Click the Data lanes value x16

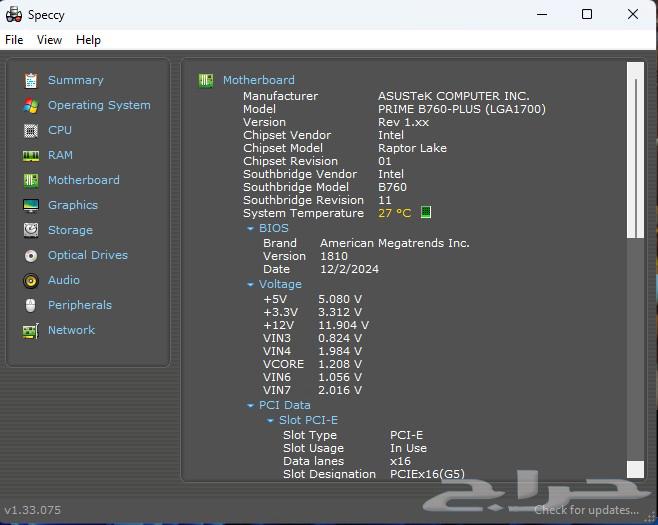pyautogui.click(x=400, y=461)
